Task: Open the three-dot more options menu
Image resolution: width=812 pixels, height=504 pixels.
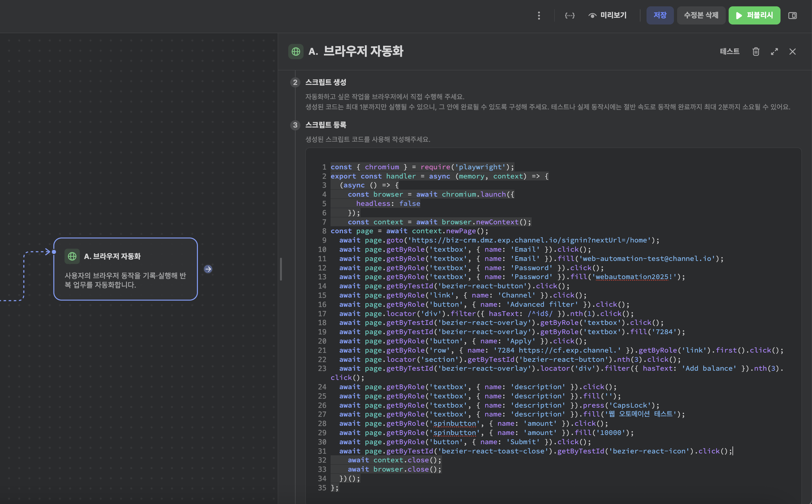Action: 539,16
